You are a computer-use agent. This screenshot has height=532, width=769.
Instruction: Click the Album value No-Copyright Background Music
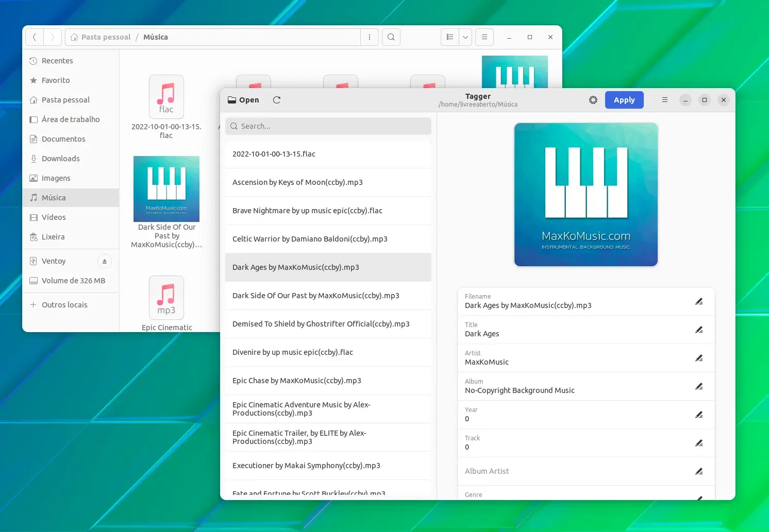pos(520,390)
